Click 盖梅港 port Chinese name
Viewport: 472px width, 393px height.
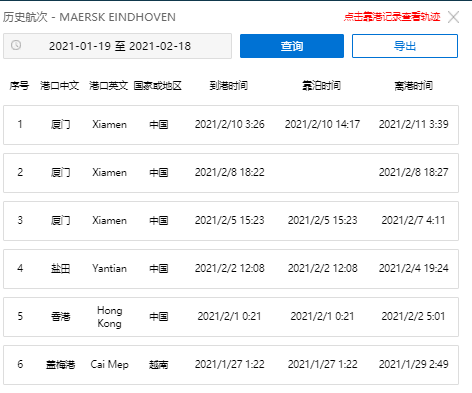pyautogui.click(x=61, y=365)
